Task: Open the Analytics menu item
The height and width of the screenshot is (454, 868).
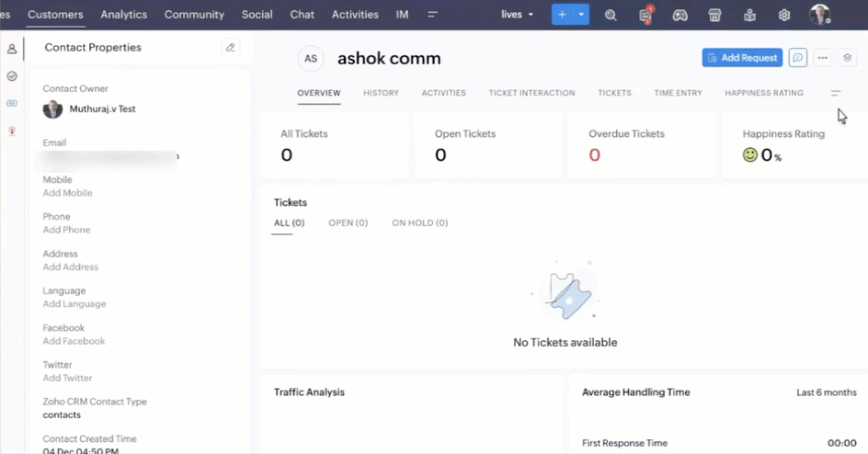Action: [123, 15]
